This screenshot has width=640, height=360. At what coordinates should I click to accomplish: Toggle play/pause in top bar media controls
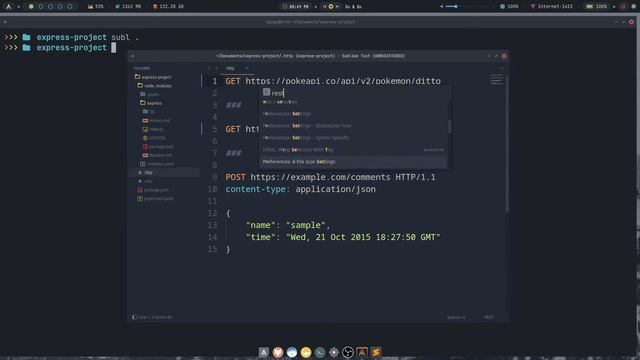pos(331,7)
